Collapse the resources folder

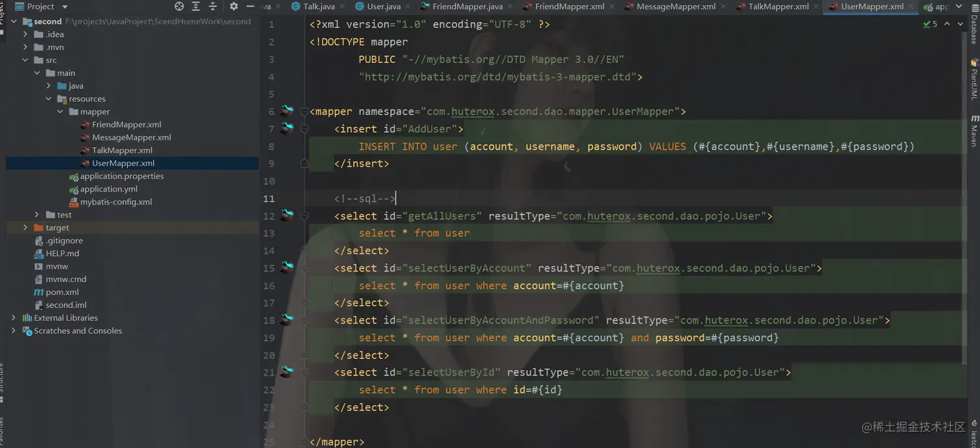[x=49, y=99]
